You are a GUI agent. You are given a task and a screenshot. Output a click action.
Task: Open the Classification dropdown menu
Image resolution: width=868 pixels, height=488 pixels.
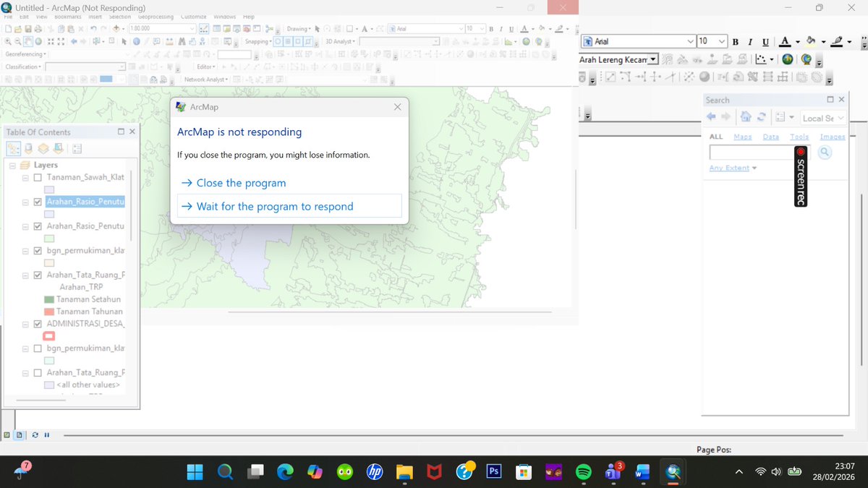coord(23,67)
